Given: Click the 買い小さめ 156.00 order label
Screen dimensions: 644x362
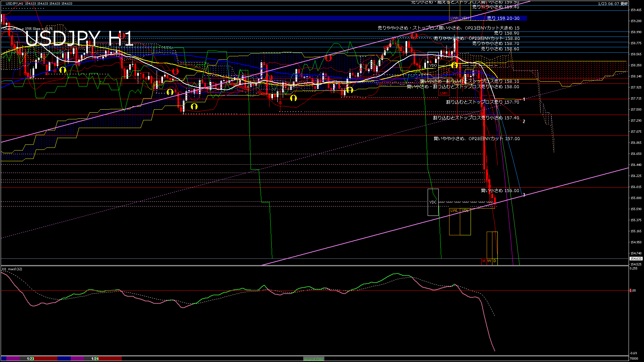Looking at the screenshot, I should (500, 190).
